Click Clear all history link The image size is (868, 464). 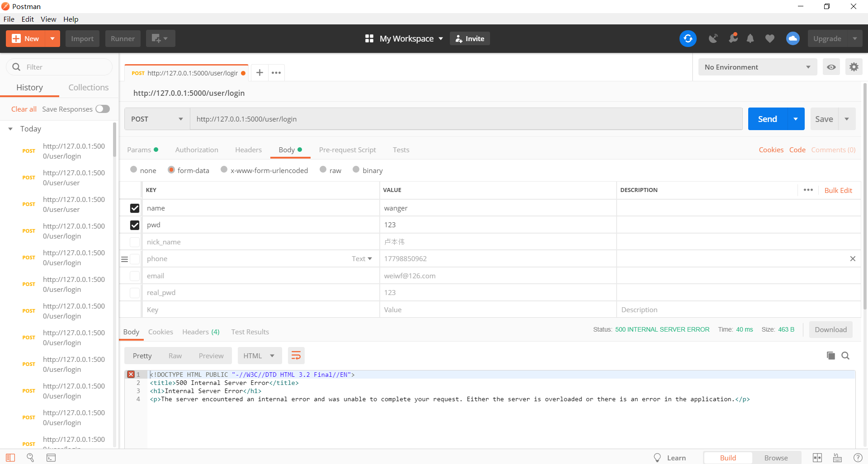pos(24,109)
